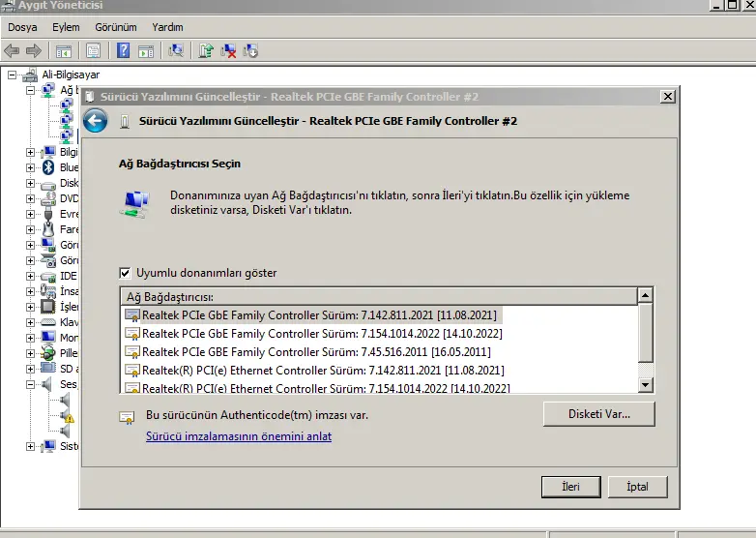This screenshot has width=756, height=538.
Task: Uninstall device icon with red X
Action: coord(228,50)
